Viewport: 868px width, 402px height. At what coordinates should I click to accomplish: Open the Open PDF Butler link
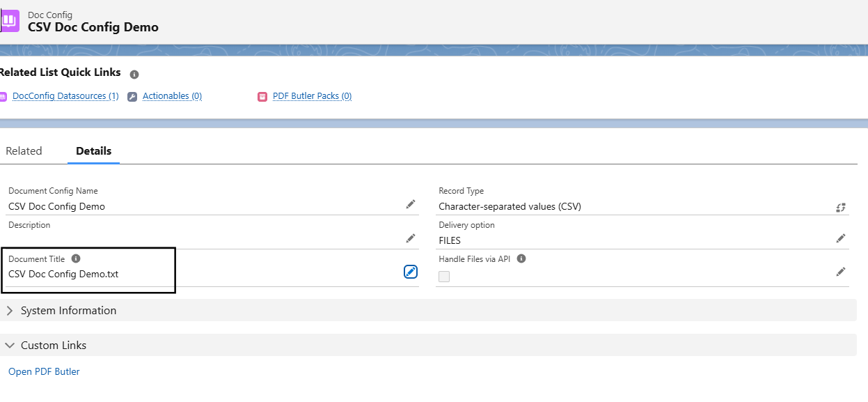pyautogui.click(x=44, y=371)
